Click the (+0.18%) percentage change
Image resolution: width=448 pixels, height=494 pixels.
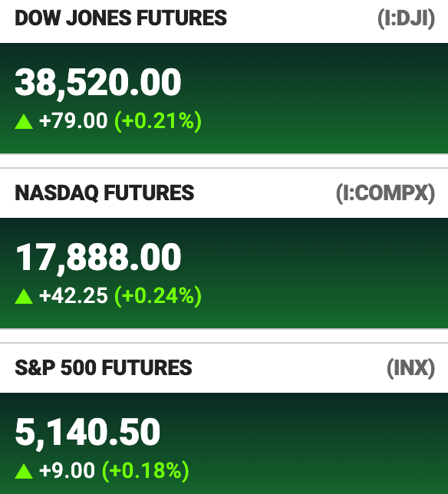(146, 471)
